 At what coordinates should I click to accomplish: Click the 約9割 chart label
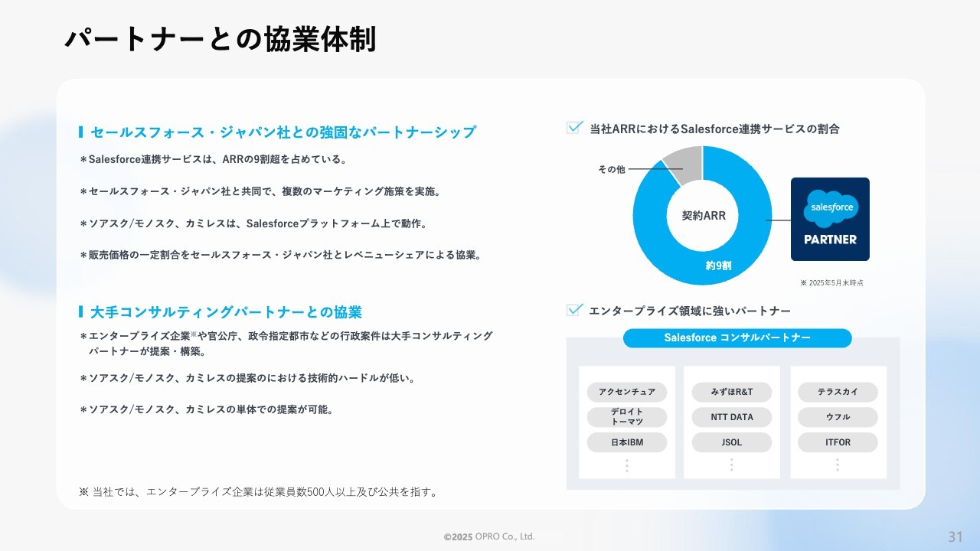point(719,266)
